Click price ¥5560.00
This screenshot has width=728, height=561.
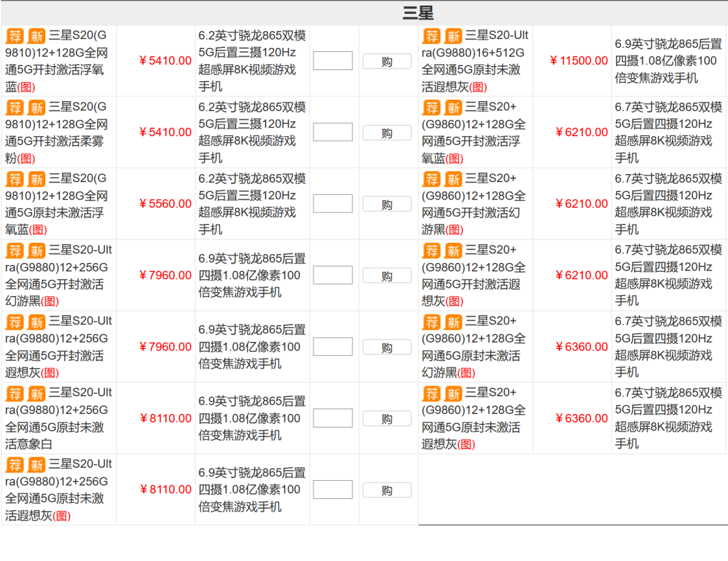[x=165, y=204]
